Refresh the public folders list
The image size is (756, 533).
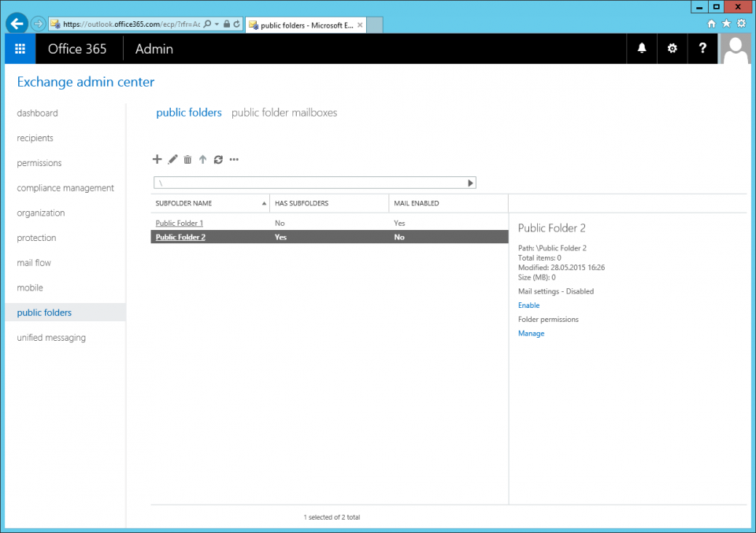pos(218,159)
